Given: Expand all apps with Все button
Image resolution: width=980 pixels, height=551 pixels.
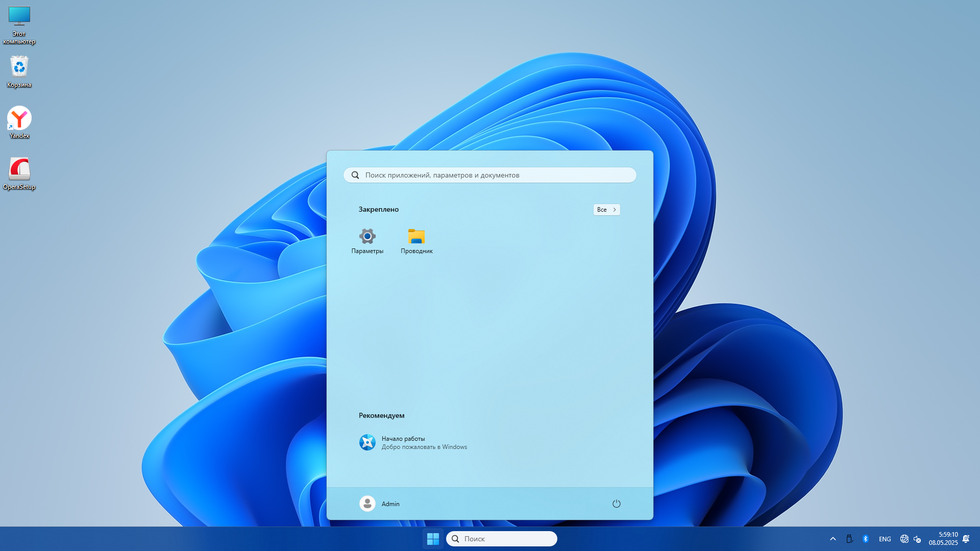Looking at the screenshot, I should click(x=606, y=210).
